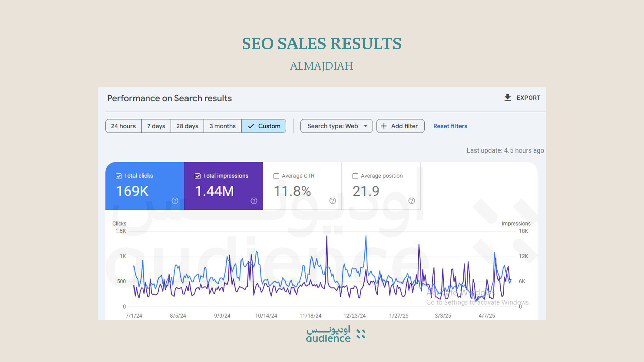Select the 3 months date range
The height and width of the screenshot is (362, 644).
point(222,126)
